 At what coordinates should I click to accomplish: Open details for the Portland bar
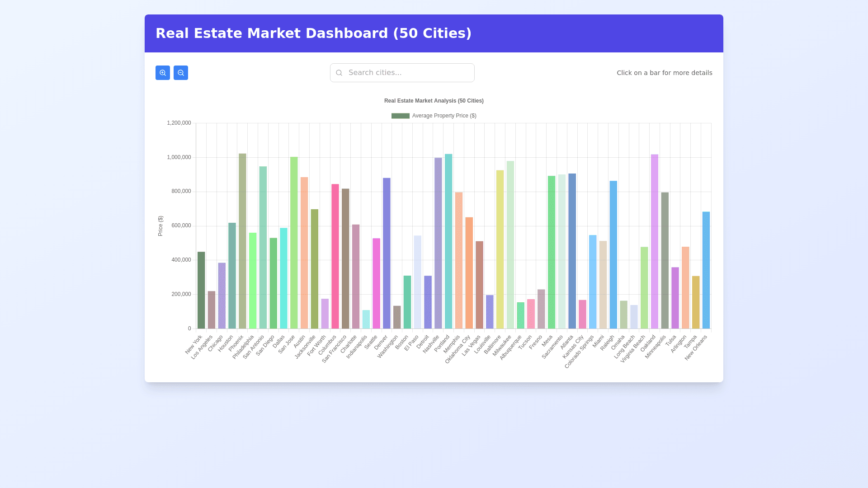448,241
